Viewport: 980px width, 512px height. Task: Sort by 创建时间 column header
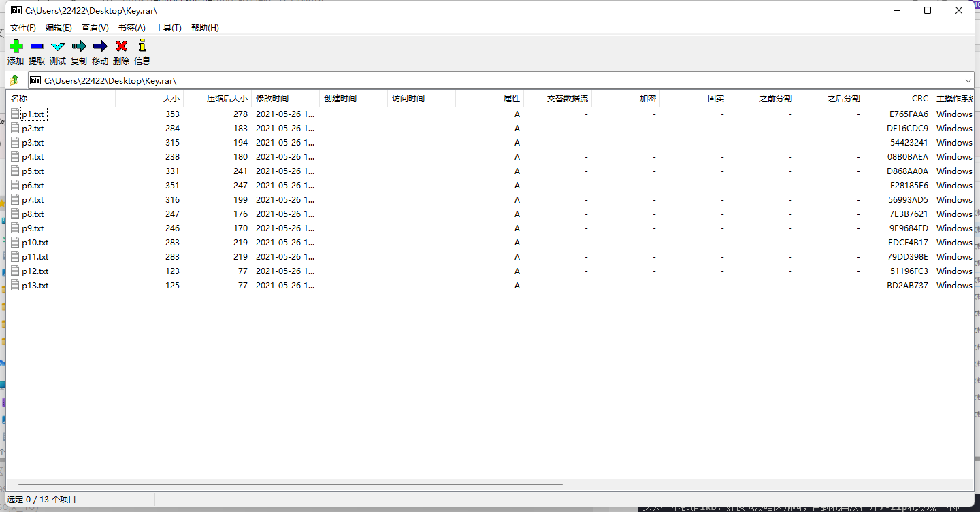pos(354,99)
